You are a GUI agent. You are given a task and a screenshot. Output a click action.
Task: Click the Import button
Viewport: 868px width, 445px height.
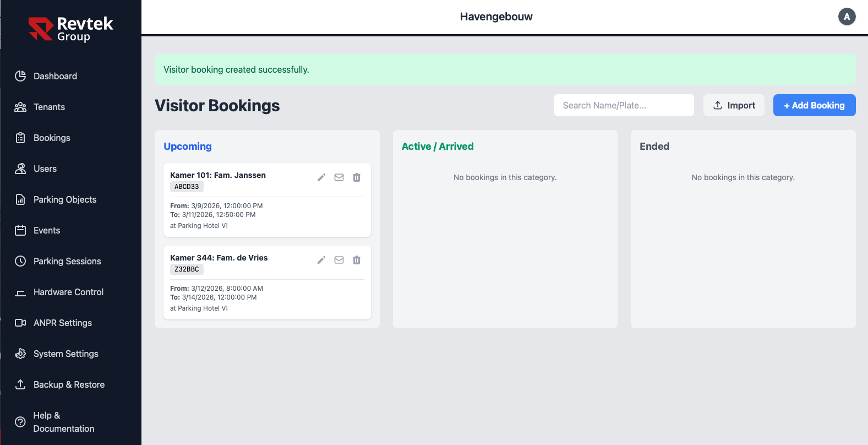[734, 105]
